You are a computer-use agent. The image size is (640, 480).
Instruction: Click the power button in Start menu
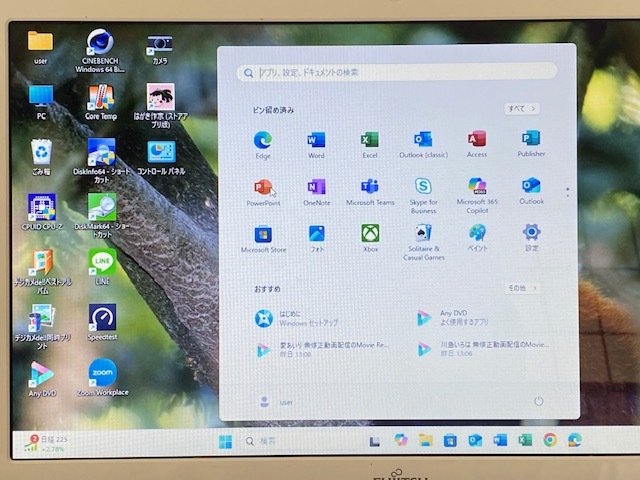(539, 401)
